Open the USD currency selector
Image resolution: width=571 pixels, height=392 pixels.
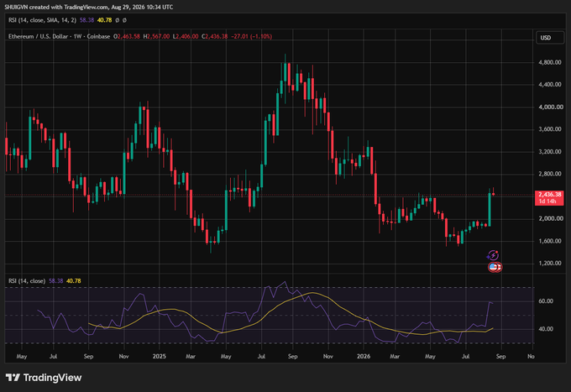[549, 38]
